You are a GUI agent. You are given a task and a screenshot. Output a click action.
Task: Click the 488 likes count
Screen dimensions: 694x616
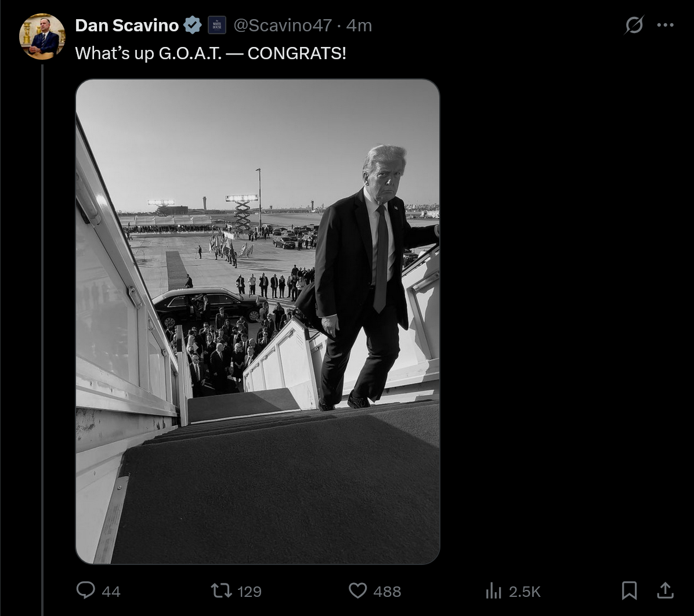point(387,592)
